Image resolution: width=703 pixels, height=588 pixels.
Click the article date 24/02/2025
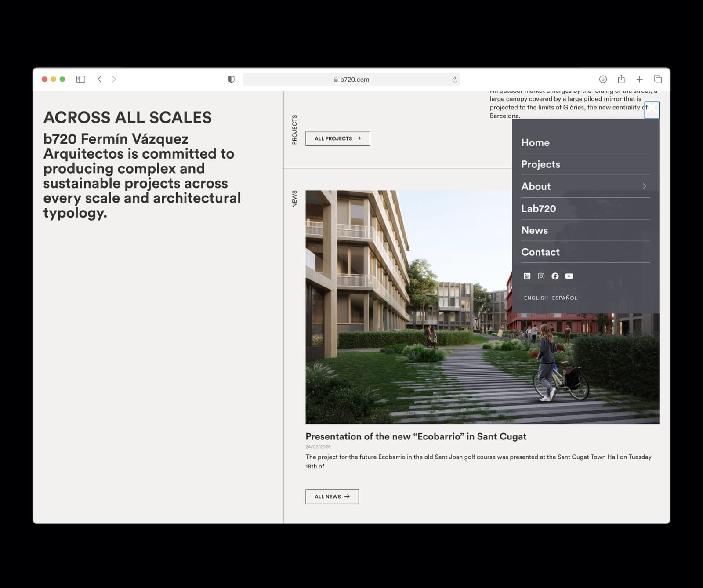[x=318, y=447]
